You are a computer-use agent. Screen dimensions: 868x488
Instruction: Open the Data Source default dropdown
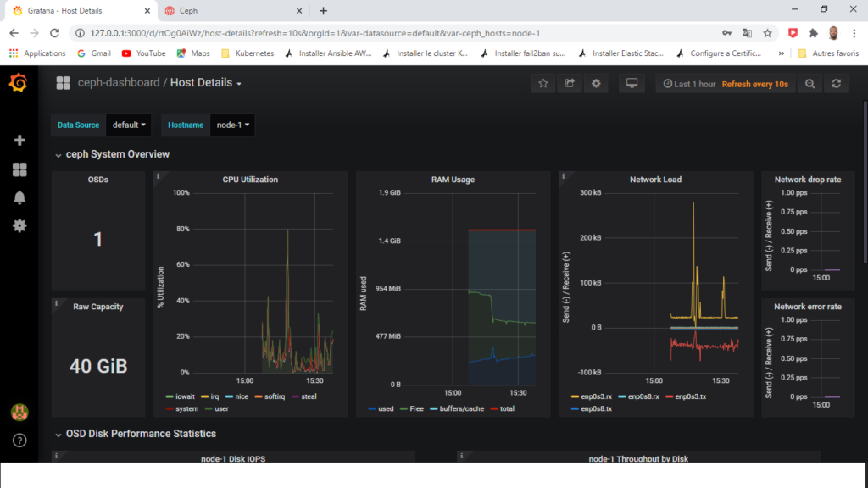pos(129,125)
